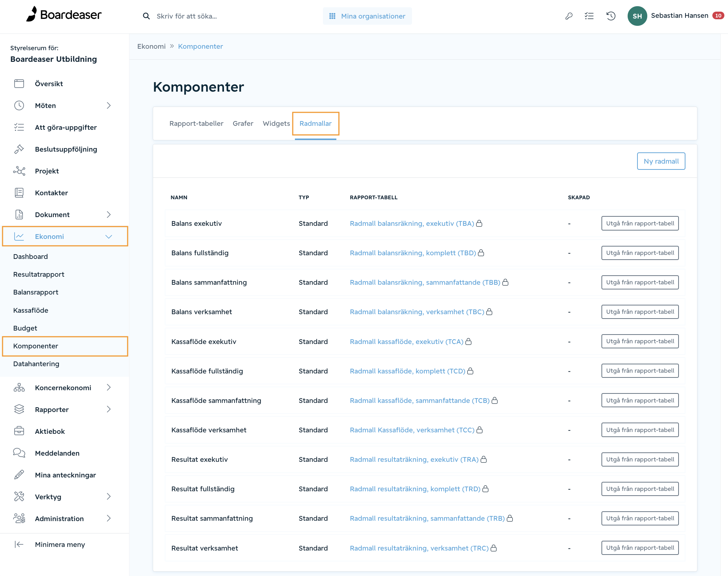
Task: Click the Administration users icon
Action: (19, 519)
